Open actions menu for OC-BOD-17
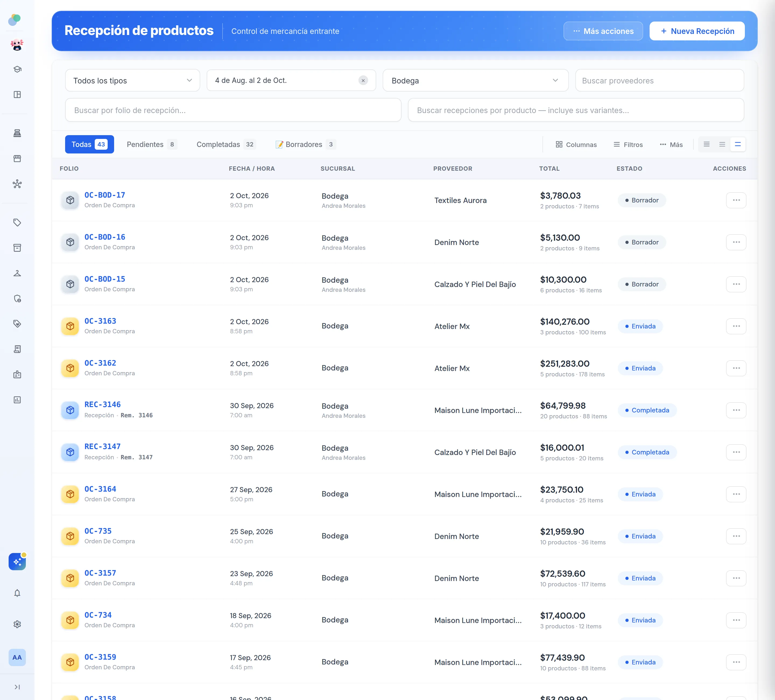The image size is (775, 700). coord(736,200)
